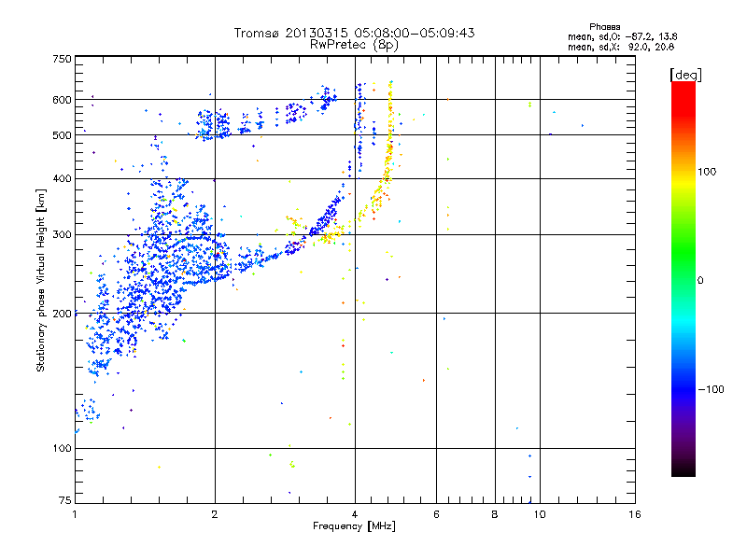Click colorbar tick label "-100"
Image resolution: width=747 pixels, height=560 pixels.
[x=711, y=389]
